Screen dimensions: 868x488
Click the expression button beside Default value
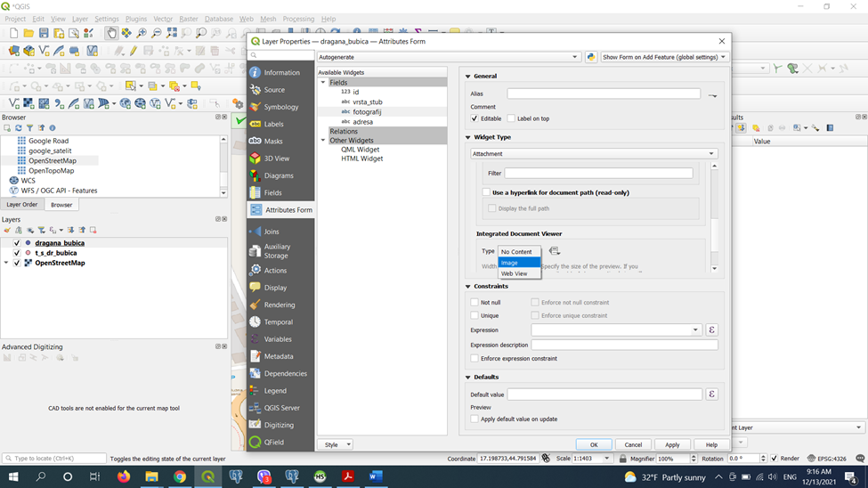pyautogui.click(x=712, y=394)
